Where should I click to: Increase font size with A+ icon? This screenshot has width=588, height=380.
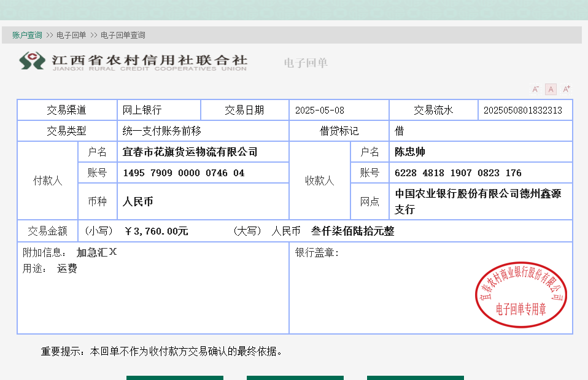click(x=566, y=89)
